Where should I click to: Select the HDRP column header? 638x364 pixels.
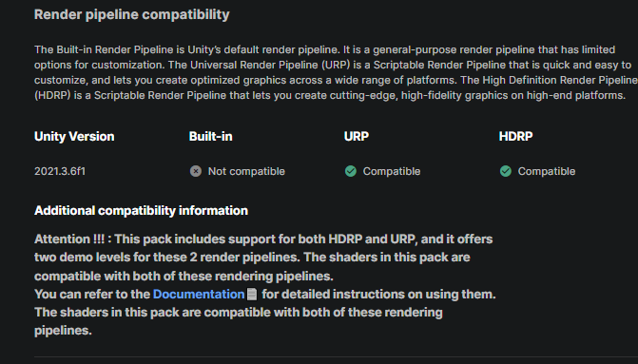tap(515, 136)
